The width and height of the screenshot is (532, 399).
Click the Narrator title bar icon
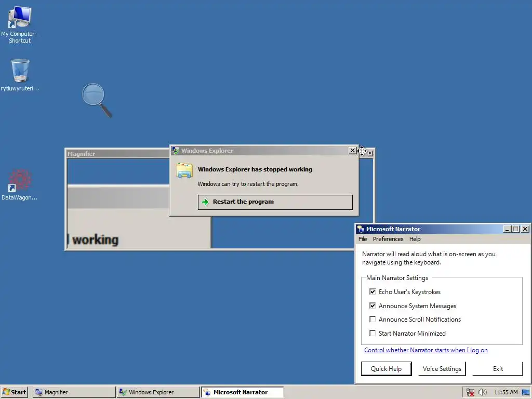click(x=361, y=229)
